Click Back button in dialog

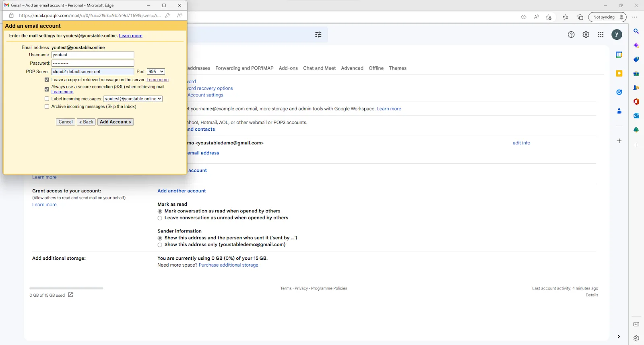click(86, 122)
